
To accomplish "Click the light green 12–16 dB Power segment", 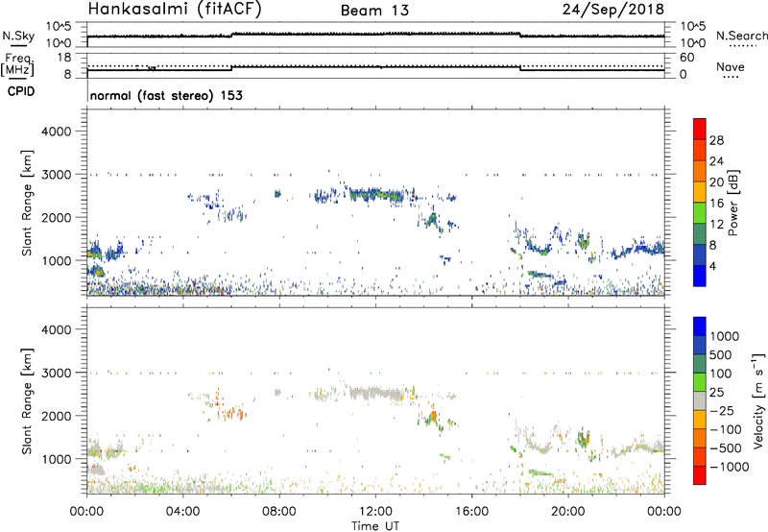I will pos(700,212).
